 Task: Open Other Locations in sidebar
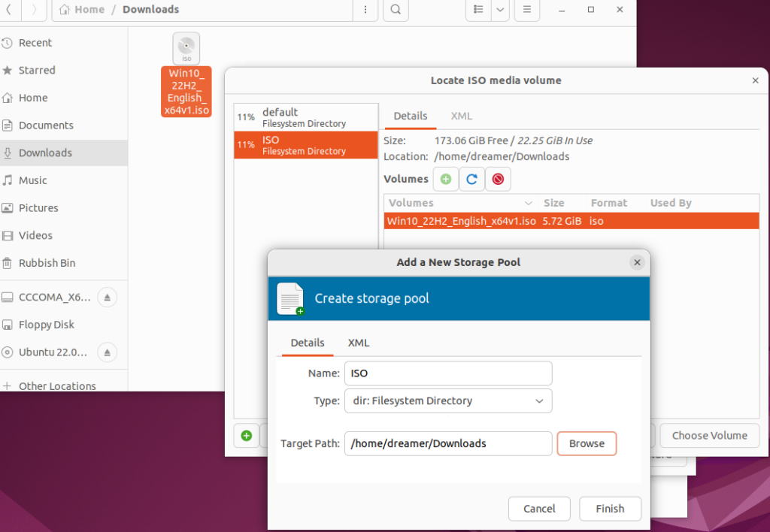click(64, 385)
